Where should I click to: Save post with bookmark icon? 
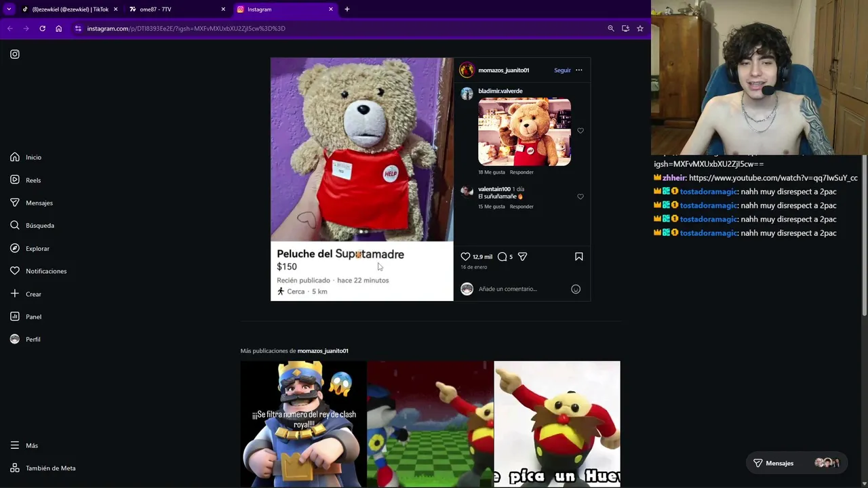(579, 257)
